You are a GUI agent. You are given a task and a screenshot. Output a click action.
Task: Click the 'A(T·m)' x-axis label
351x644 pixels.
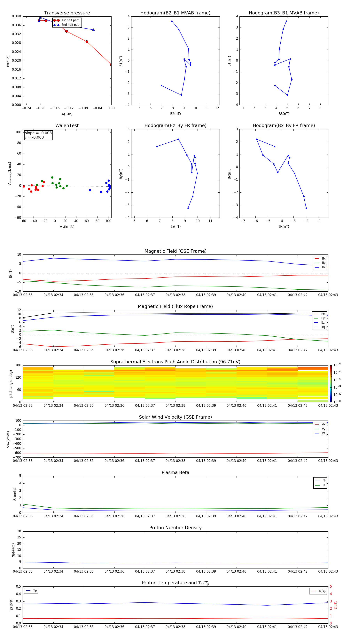point(67,114)
